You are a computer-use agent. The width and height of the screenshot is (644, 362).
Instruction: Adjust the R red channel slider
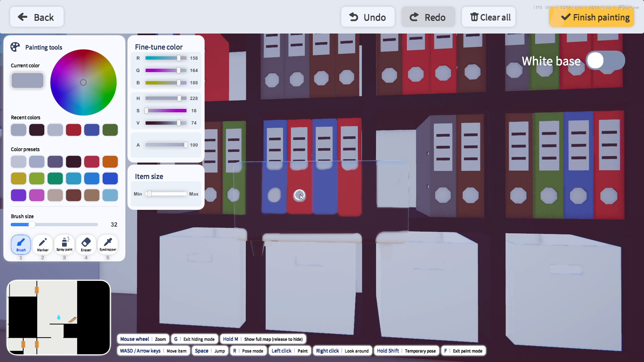(x=166, y=58)
